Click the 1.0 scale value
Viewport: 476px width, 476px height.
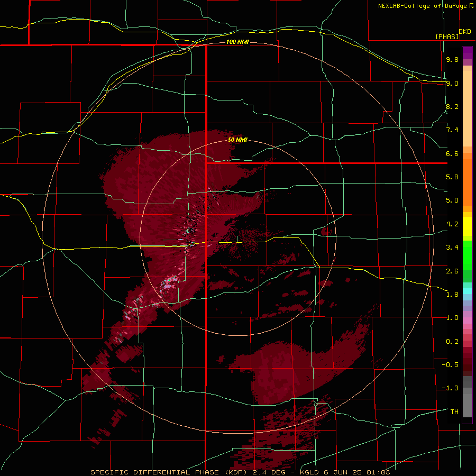(x=452, y=318)
